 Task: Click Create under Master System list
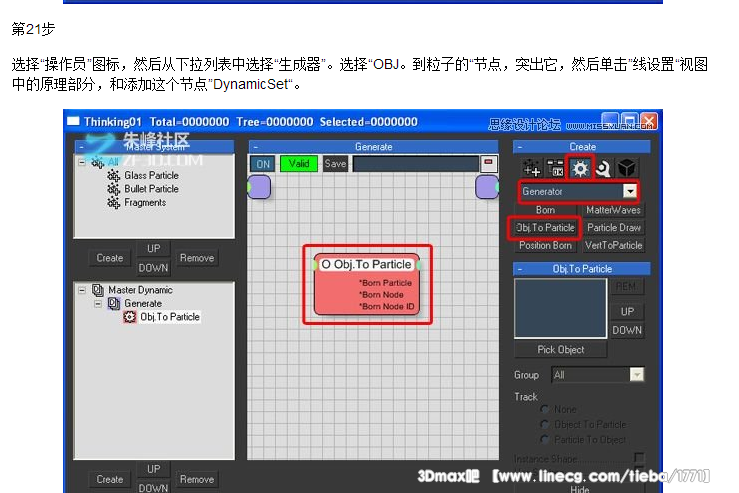[110, 258]
